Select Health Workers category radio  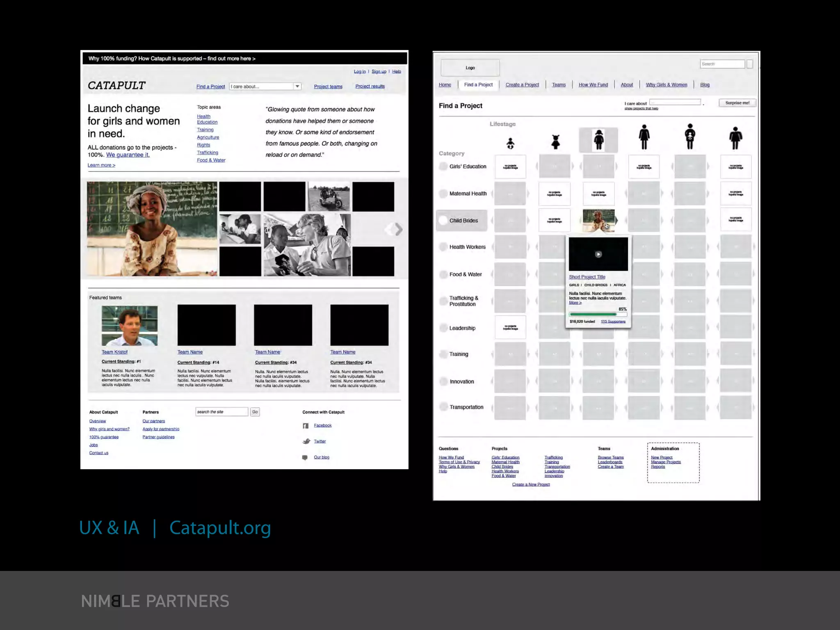(443, 247)
